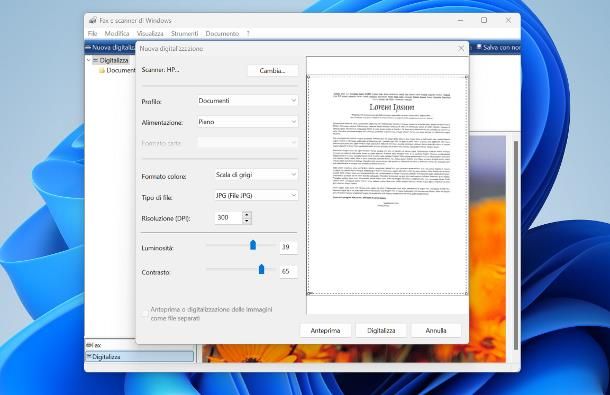
Task: Minimize the Fax e scanner window
Action: pyautogui.click(x=460, y=20)
